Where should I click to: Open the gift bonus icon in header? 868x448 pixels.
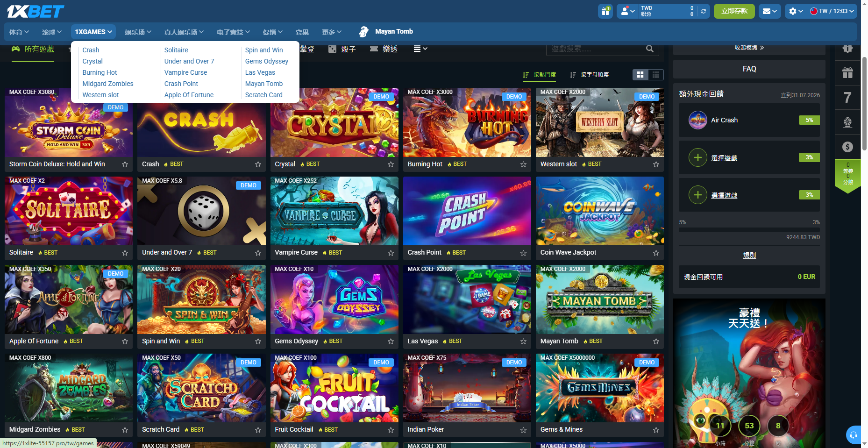pos(605,11)
